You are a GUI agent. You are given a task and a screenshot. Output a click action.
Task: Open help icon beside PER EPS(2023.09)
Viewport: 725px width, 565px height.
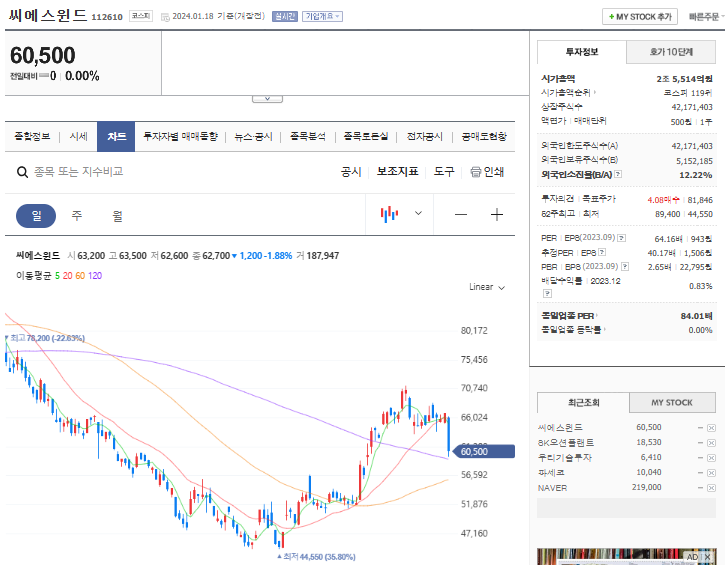point(622,238)
